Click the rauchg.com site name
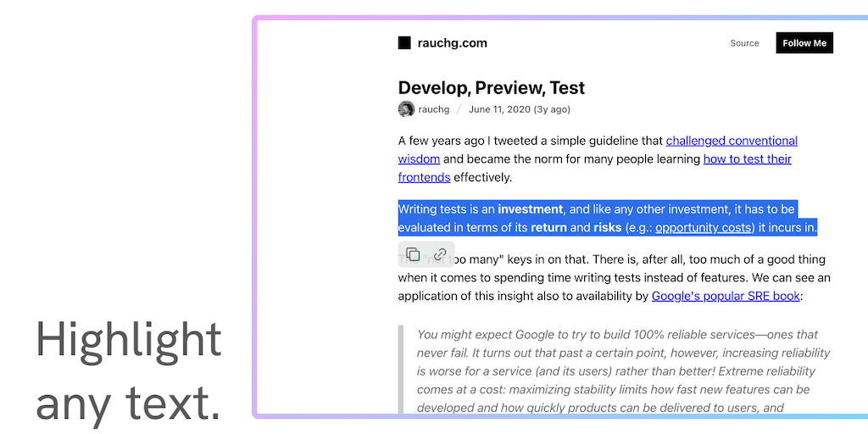The image size is (868, 434). [x=452, y=43]
